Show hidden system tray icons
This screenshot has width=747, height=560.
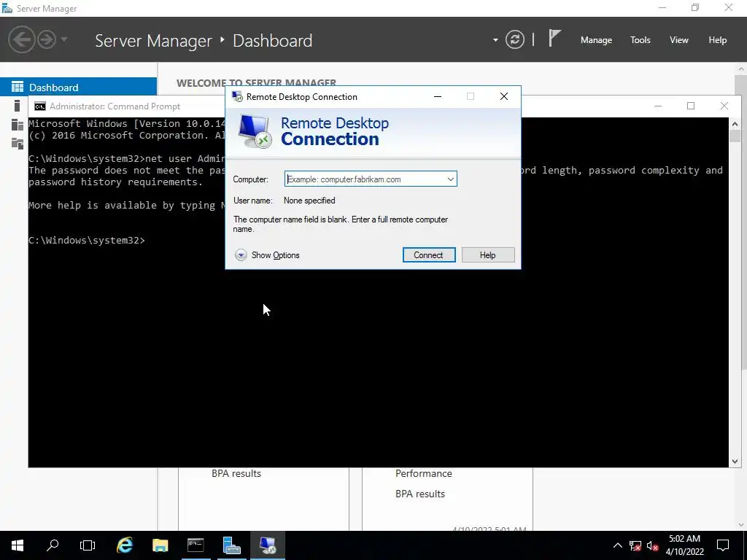tap(617, 545)
